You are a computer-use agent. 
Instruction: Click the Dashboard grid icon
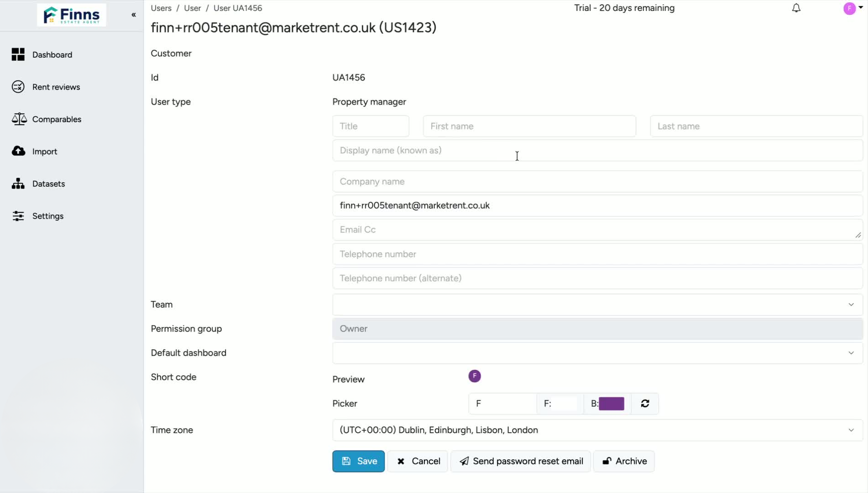coord(18,54)
